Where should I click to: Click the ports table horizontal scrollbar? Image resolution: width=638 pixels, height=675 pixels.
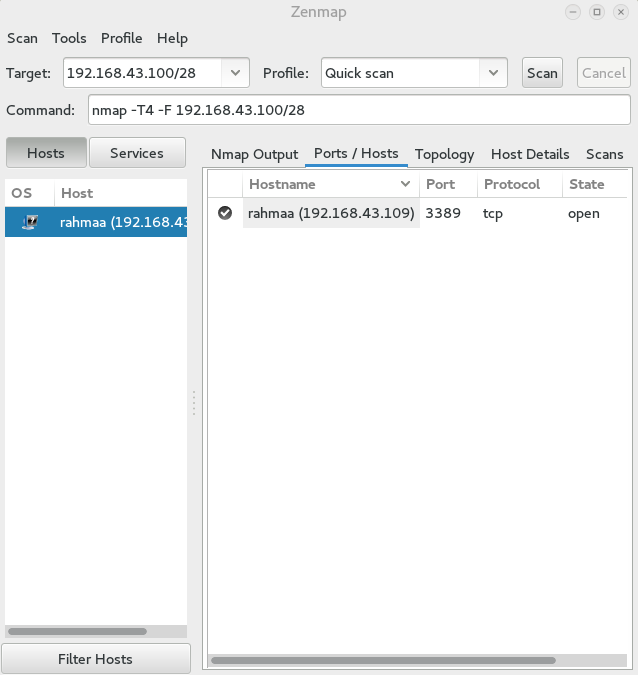383,660
